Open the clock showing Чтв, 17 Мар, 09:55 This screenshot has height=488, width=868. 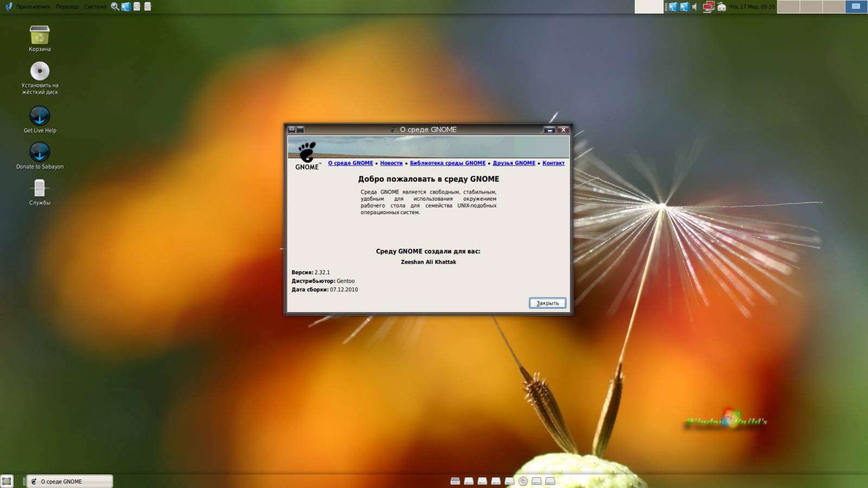(x=752, y=7)
